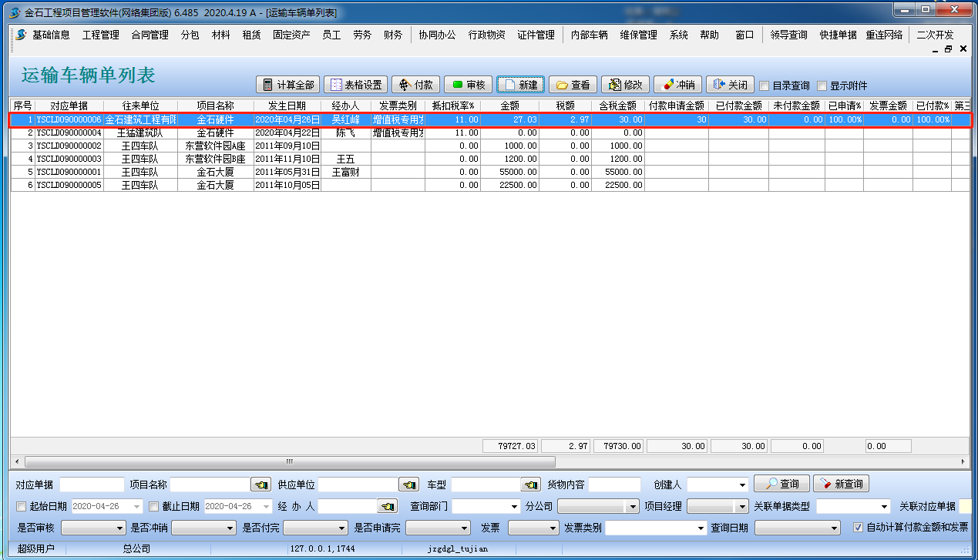Expand the 发票类别 dropdown
Screen dimensions: 978x560
[x=700, y=528]
